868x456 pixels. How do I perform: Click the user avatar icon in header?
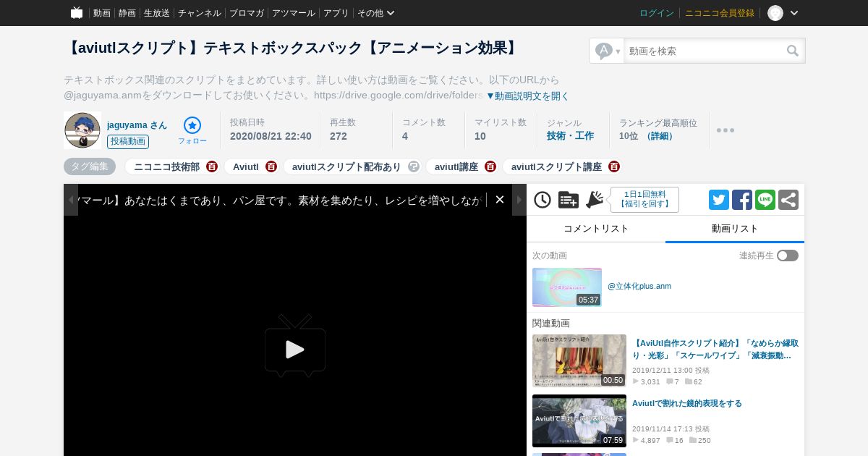775,13
